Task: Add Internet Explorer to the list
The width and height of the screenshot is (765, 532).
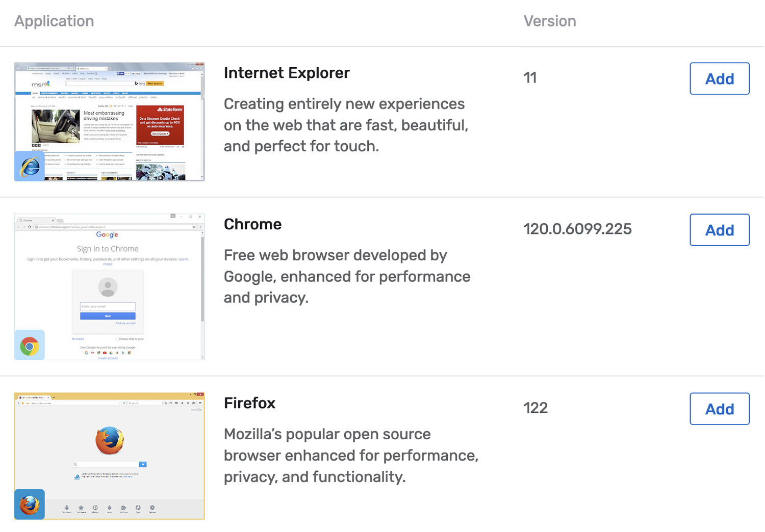Action: (720, 78)
